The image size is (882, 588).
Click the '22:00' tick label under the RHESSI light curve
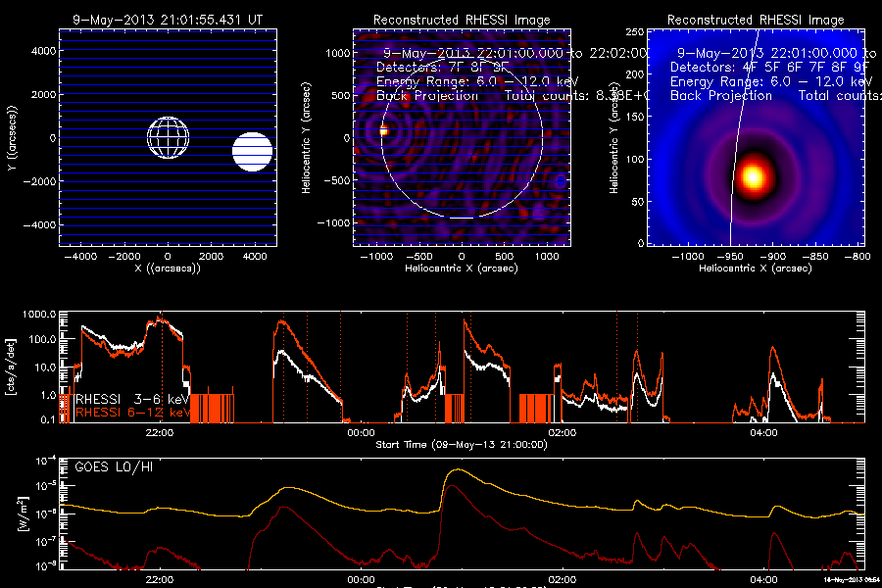[160, 433]
